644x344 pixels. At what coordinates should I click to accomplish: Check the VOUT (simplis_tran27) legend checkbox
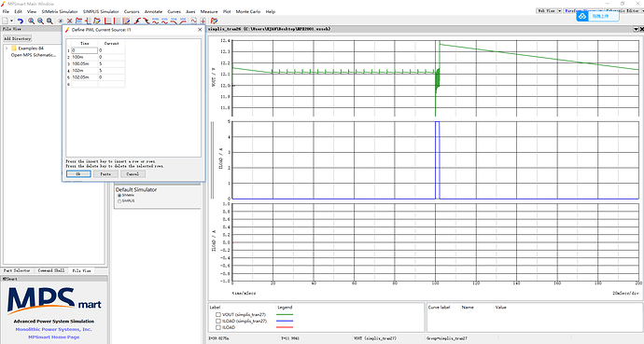click(218, 314)
